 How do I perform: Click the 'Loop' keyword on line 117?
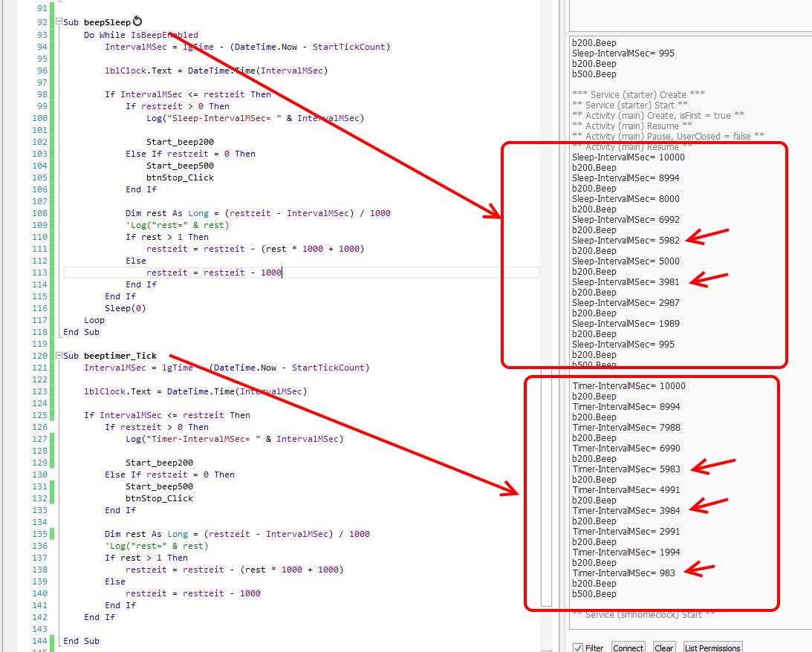(x=94, y=320)
